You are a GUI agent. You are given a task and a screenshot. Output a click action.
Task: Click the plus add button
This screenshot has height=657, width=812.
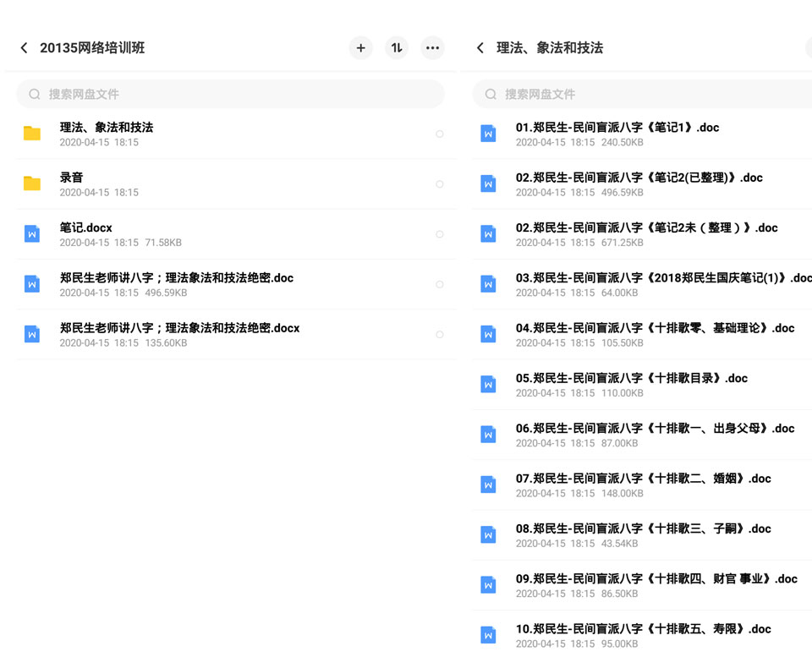pos(360,48)
